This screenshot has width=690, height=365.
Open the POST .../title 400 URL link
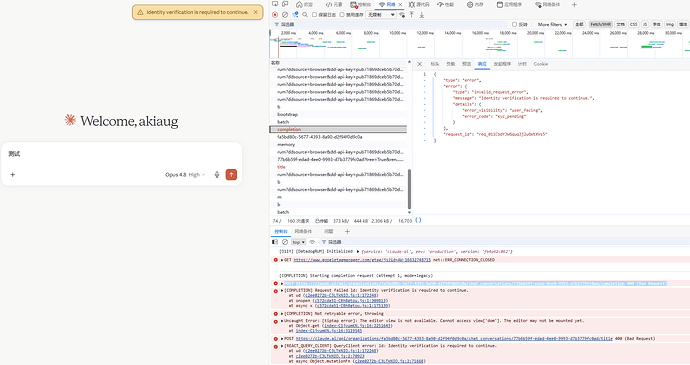click(454, 339)
